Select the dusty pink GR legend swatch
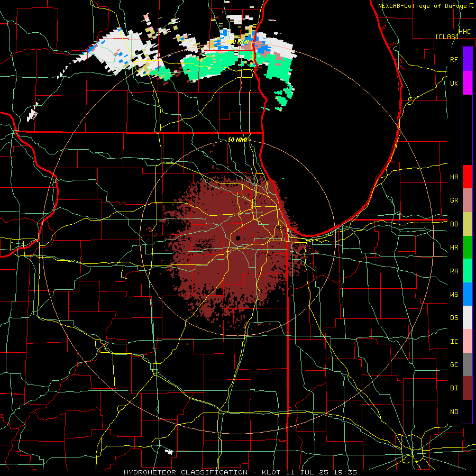The image size is (476, 476). (467, 200)
